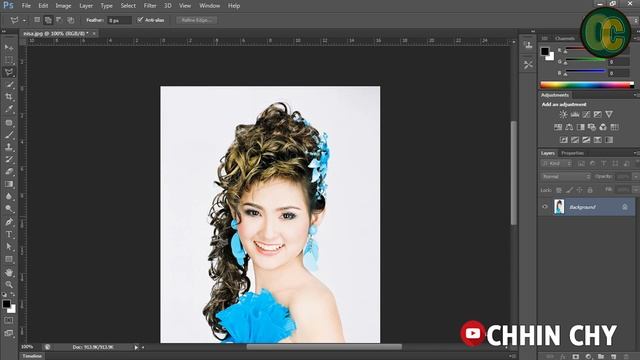Image resolution: width=640 pixels, height=360 pixels.
Task: Add a Brightness/Contrast adjustment
Action: click(563, 114)
